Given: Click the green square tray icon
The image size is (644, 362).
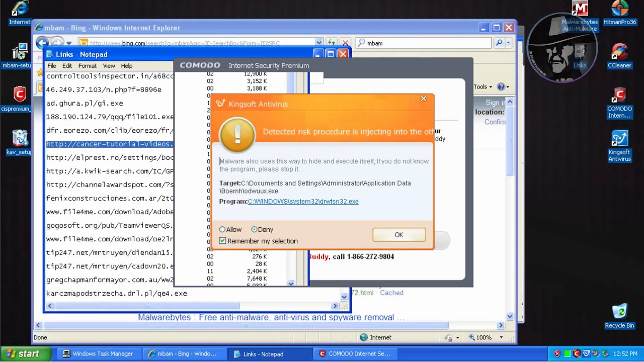Looking at the screenshot, I should [x=567, y=354].
